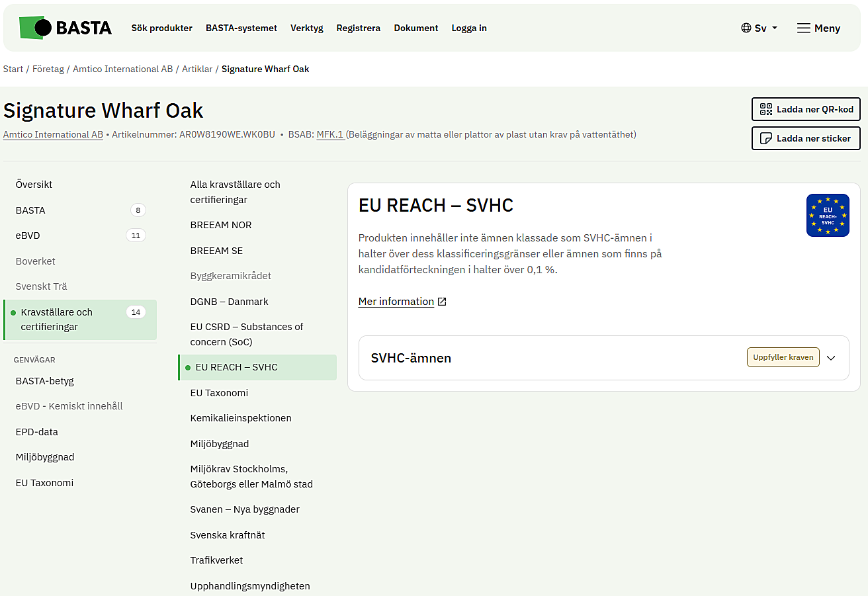Open Registrera in top navigation
Image resolution: width=868 pixels, height=596 pixels.
click(359, 28)
